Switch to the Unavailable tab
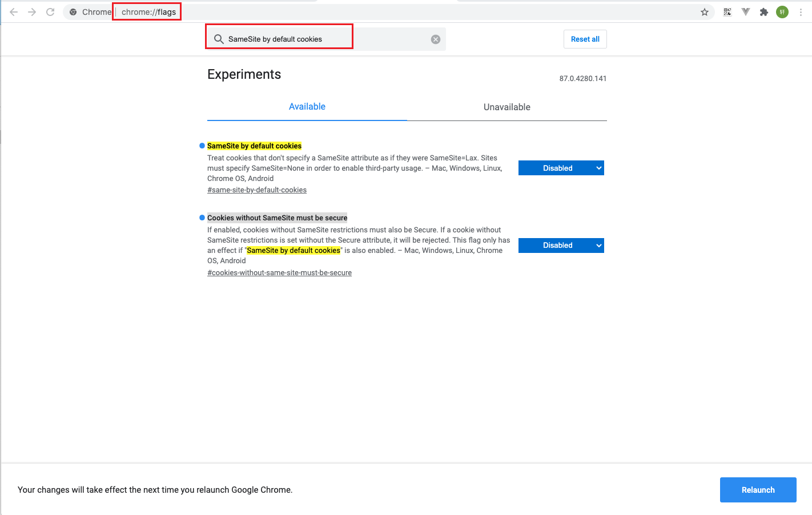This screenshot has width=812, height=515. pos(507,107)
